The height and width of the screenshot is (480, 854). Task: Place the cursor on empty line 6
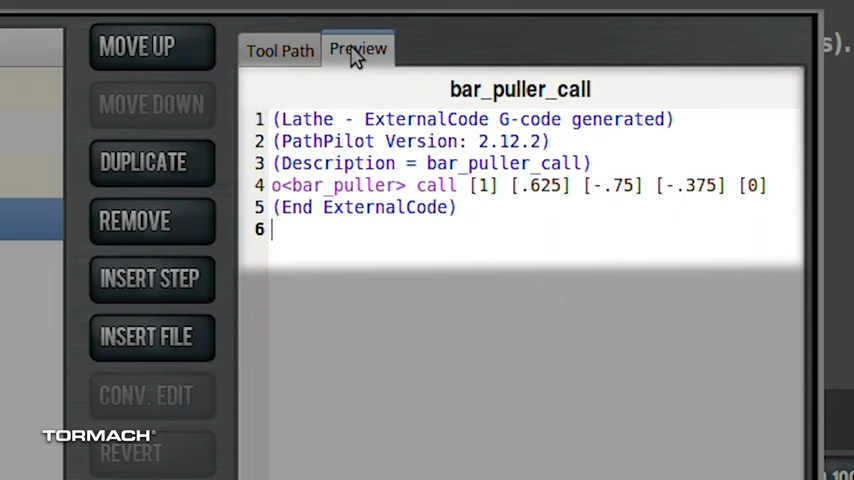click(x=400, y=229)
